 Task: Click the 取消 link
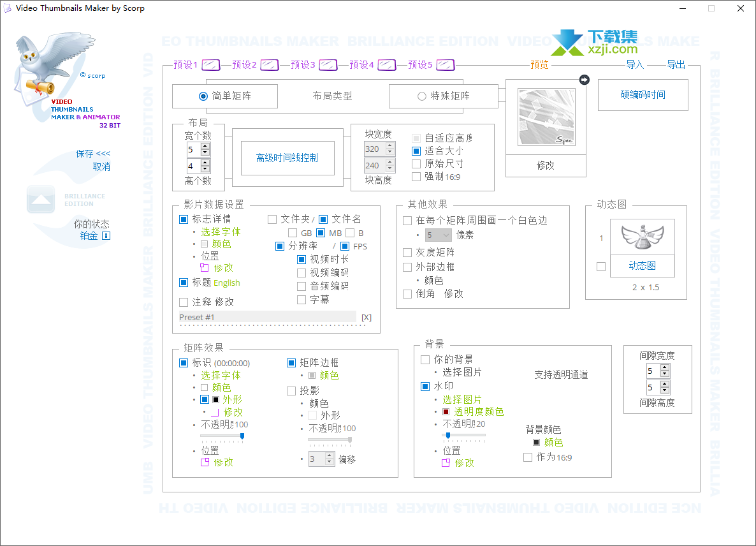coord(102,167)
